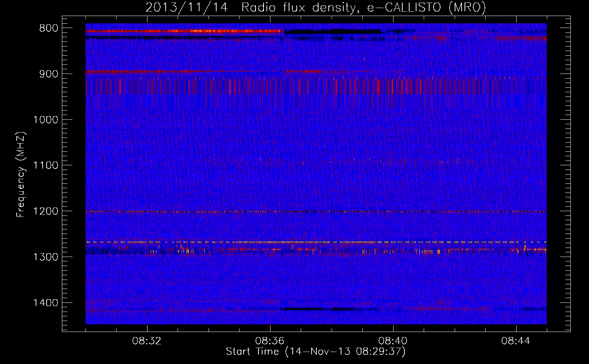Click the 08:36 time tick label

(270, 341)
